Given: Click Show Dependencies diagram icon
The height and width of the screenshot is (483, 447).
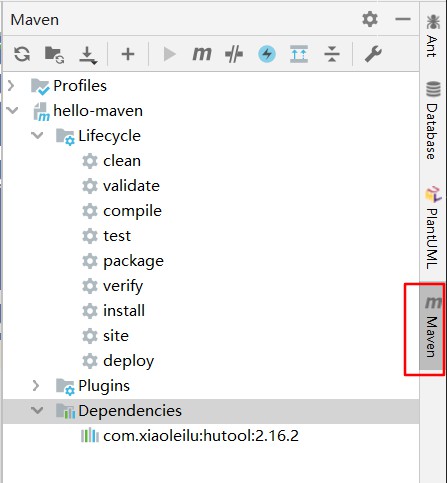Looking at the screenshot, I should tap(299, 54).
